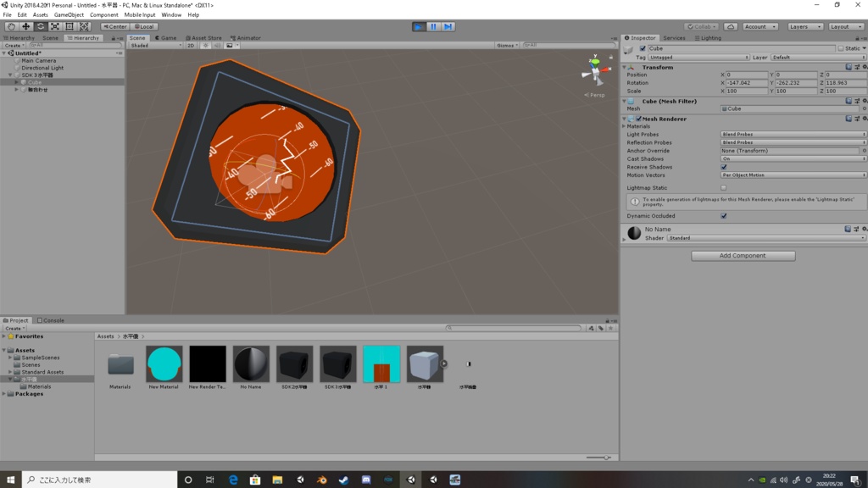Switch to the Game tab
This screenshot has height=488, width=868.
(x=165, y=38)
